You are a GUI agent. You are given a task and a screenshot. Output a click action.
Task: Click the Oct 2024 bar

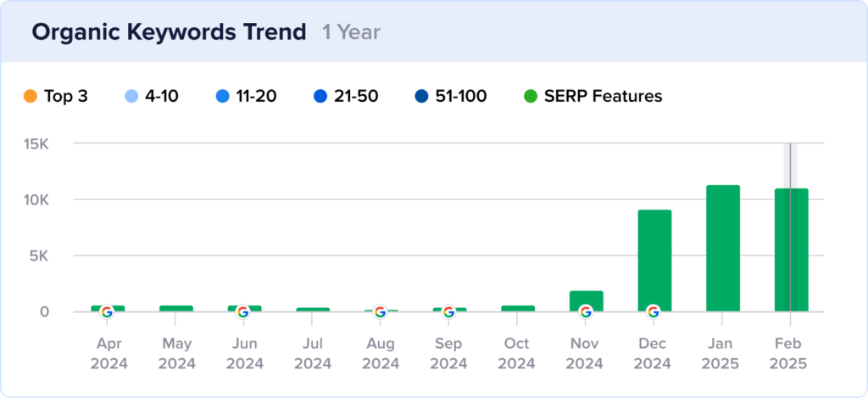pyautogui.click(x=518, y=308)
